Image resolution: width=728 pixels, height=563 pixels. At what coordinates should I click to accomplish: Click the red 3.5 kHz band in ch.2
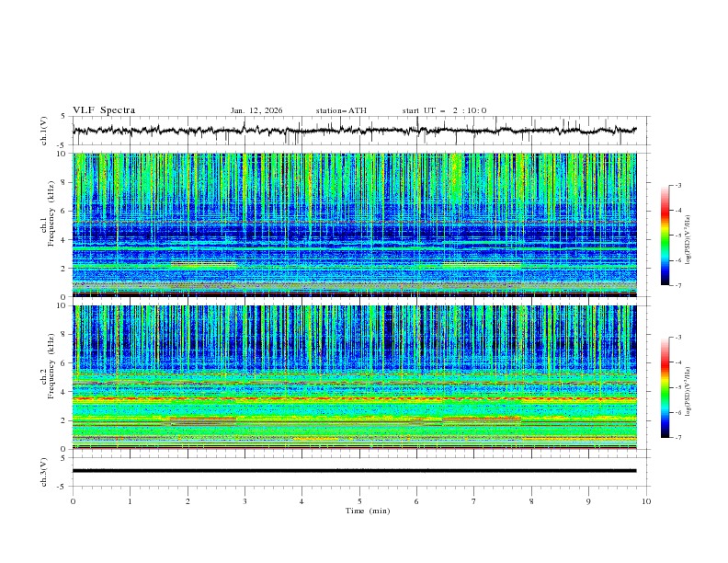coord(354,398)
